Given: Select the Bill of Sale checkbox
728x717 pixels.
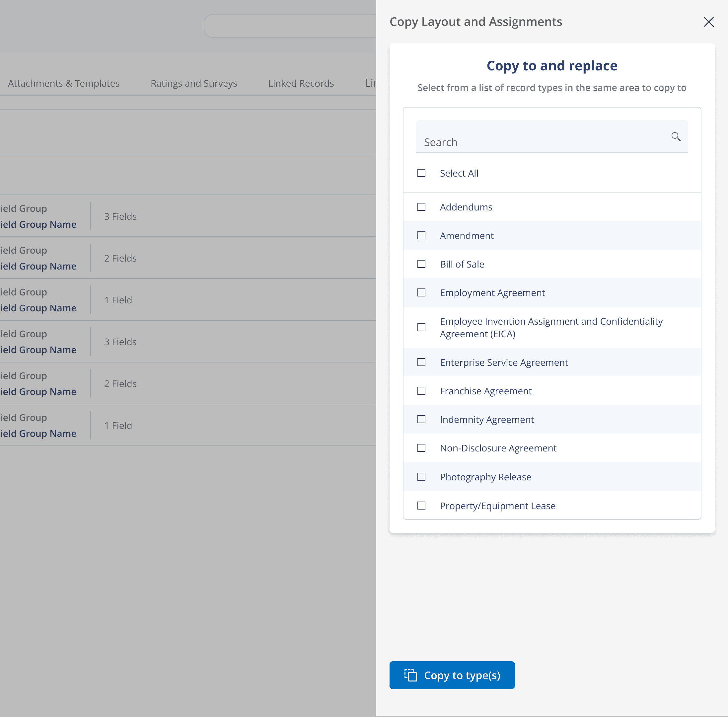Looking at the screenshot, I should pos(421,264).
